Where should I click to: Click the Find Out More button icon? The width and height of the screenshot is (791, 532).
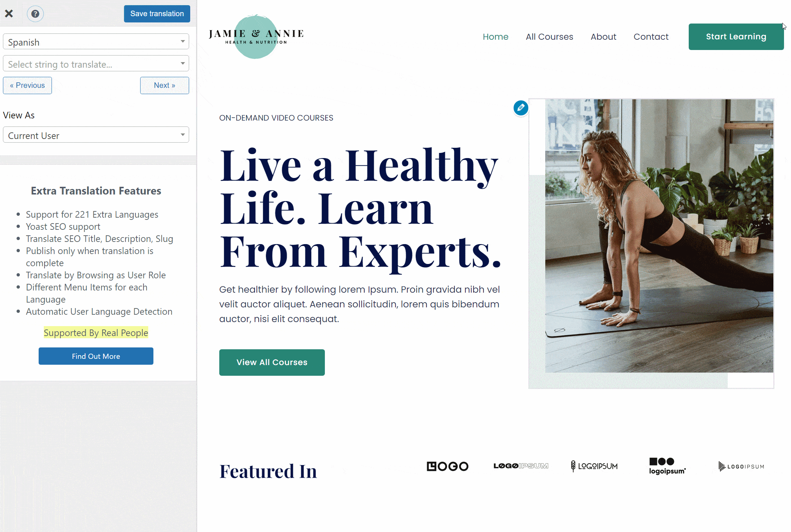coord(96,356)
